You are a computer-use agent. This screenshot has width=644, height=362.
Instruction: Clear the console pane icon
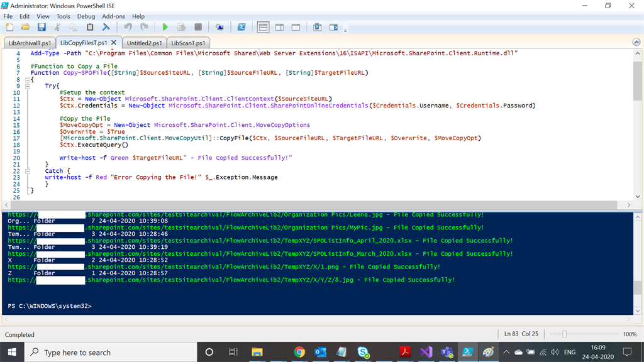(x=106, y=27)
